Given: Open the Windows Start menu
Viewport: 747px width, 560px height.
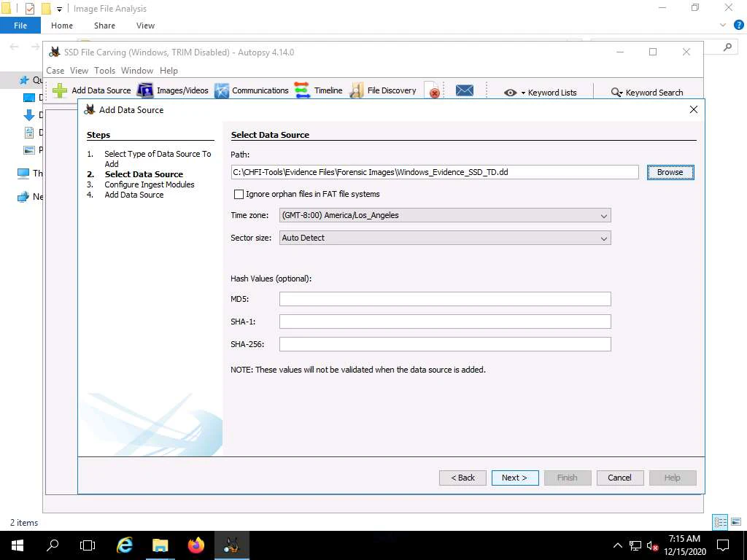Looking at the screenshot, I should pos(18,545).
